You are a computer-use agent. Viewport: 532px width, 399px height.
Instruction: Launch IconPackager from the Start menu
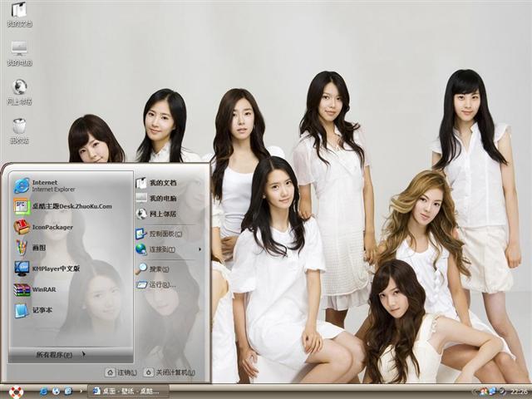(x=50, y=227)
